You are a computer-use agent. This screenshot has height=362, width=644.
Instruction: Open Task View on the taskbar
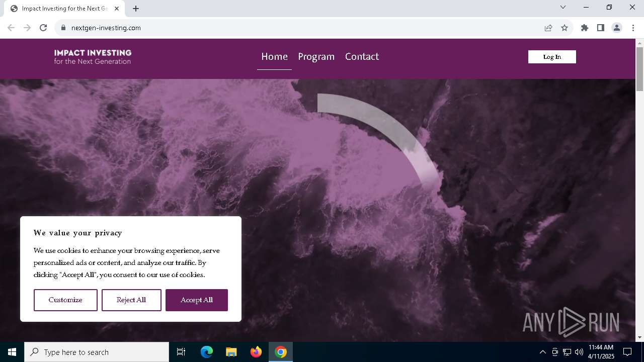coord(181,352)
